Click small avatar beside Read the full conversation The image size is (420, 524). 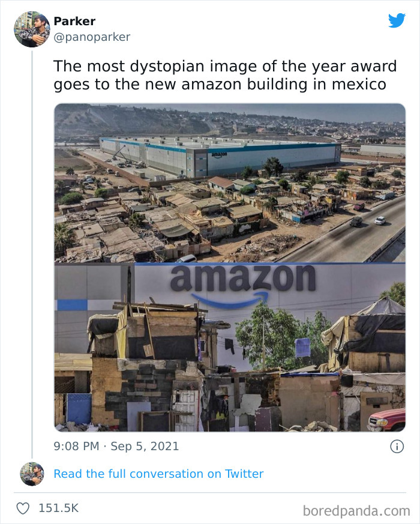coord(32,474)
